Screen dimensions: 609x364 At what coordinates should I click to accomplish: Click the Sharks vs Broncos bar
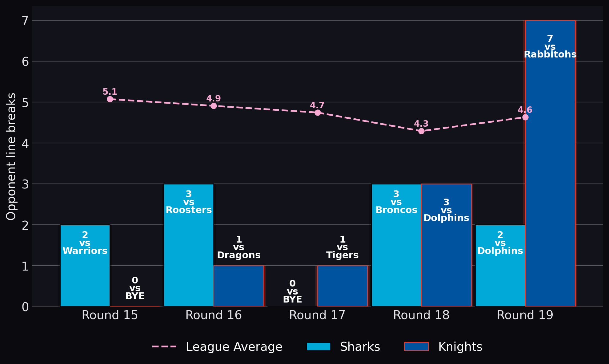[x=396, y=245]
